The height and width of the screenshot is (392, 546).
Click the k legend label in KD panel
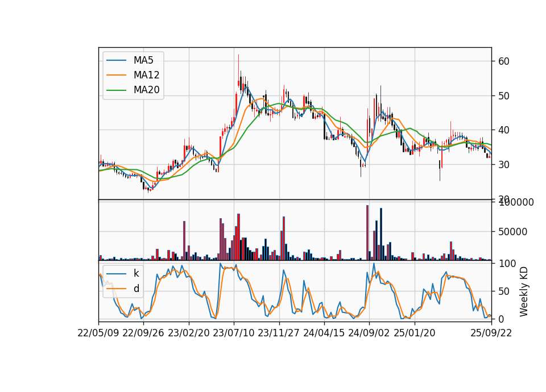coord(136,273)
